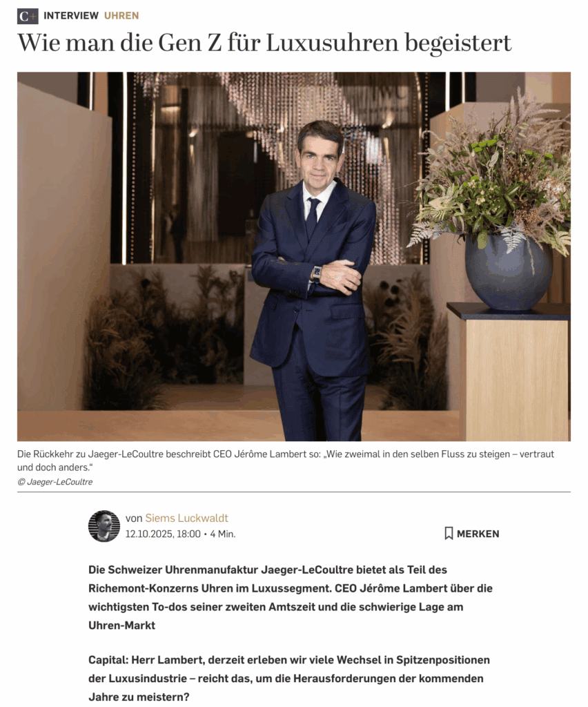Open the UHREN category link

click(121, 16)
